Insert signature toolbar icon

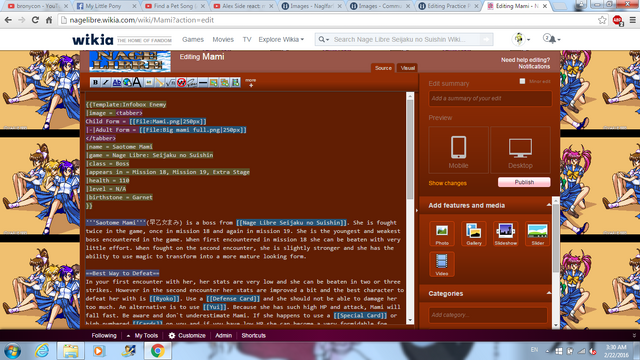coord(192,82)
